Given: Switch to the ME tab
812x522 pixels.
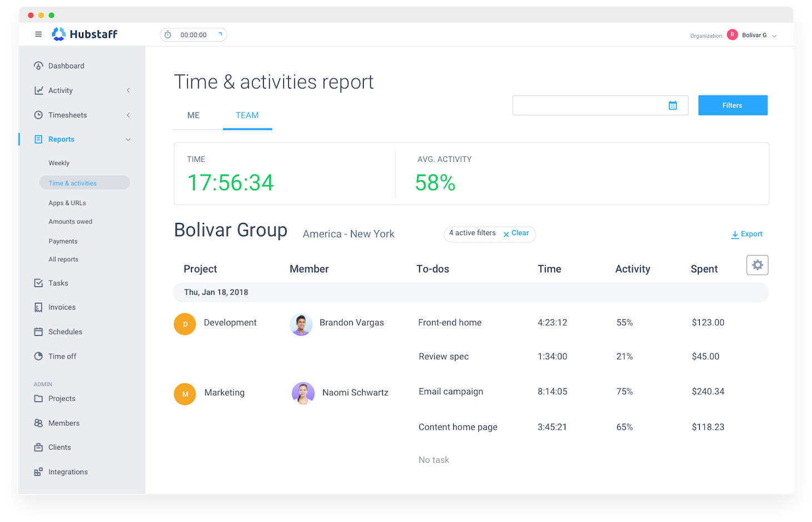Looking at the screenshot, I should point(193,115).
